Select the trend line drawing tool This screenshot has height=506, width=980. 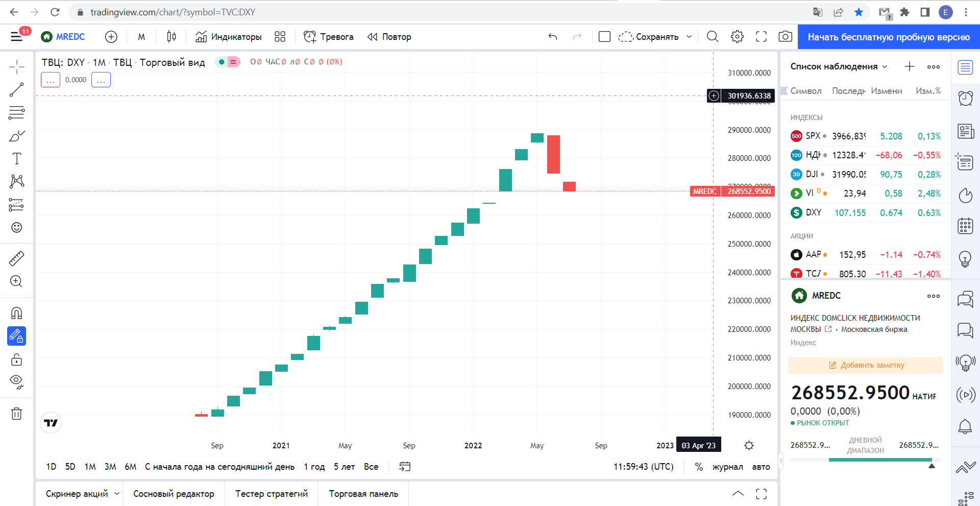pos(17,90)
